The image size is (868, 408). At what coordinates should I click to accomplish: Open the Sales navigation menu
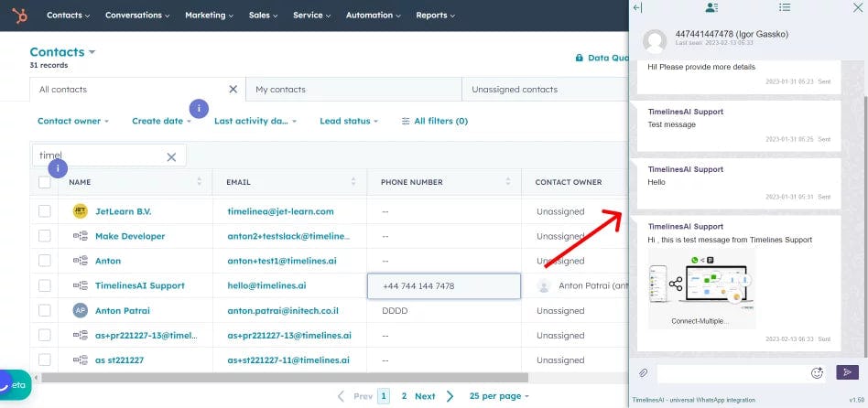point(263,16)
